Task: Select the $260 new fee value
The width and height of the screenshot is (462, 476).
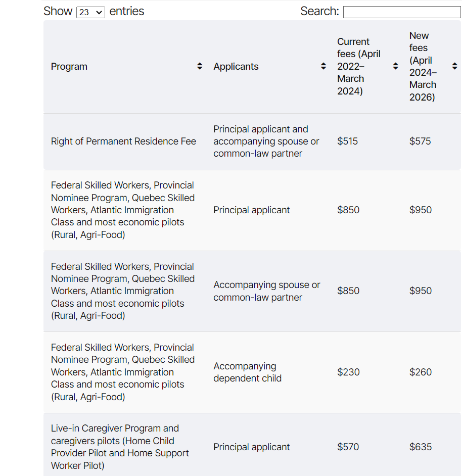Action: tap(421, 372)
